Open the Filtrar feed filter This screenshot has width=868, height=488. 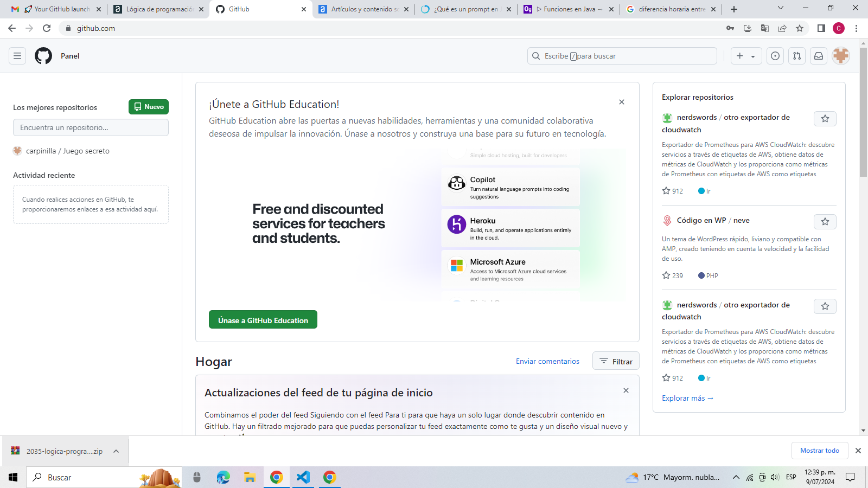pyautogui.click(x=616, y=361)
